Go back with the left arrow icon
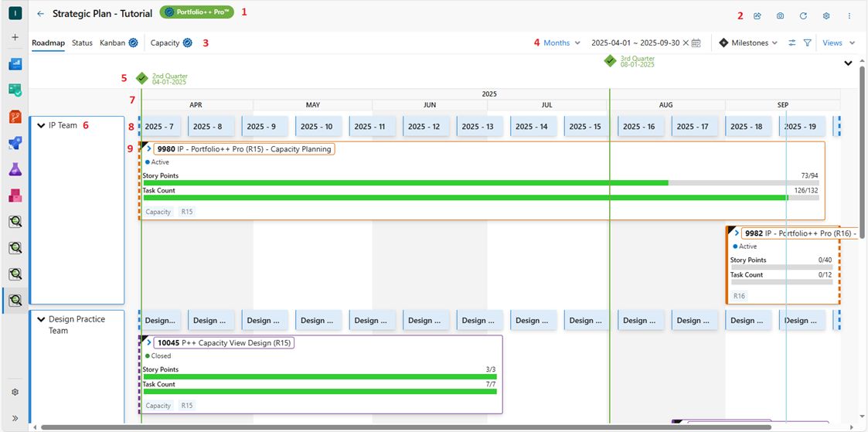The image size is (868, 432). point(40,14)
